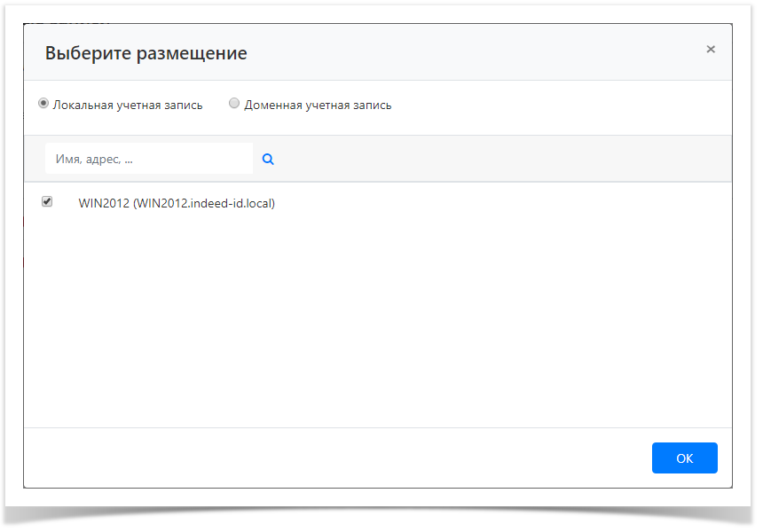The image size is (763, 532).
Task: Click the Выберите размещение dialog title
Action: [146, 52]
